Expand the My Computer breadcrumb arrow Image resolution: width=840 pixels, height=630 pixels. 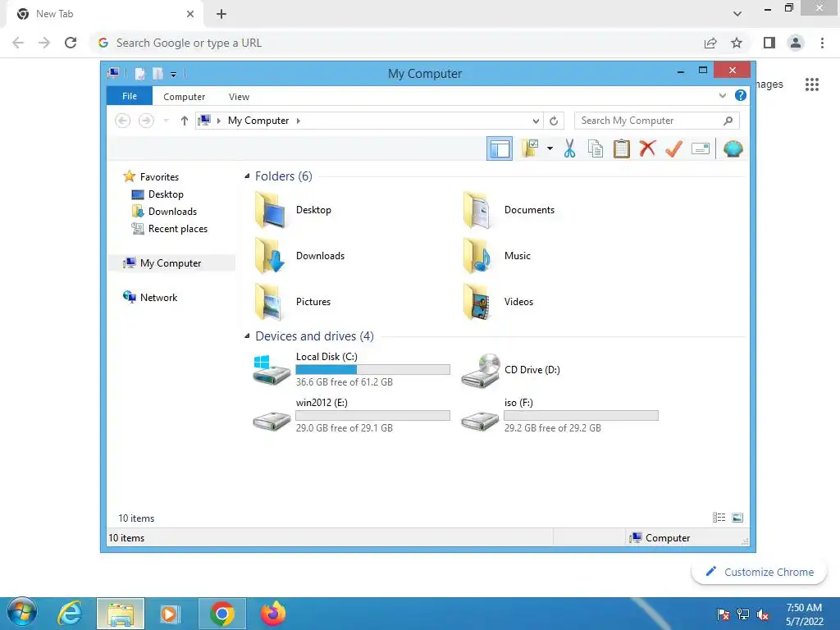299,121
